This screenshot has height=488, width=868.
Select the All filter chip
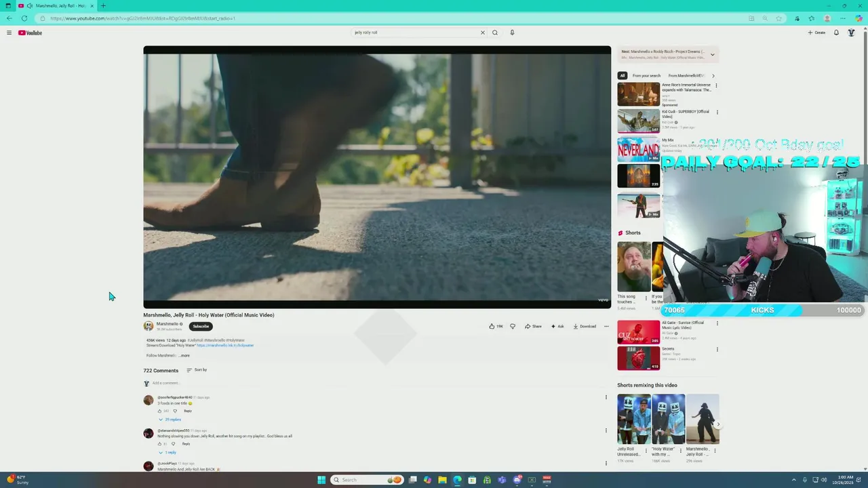[623, 75]
